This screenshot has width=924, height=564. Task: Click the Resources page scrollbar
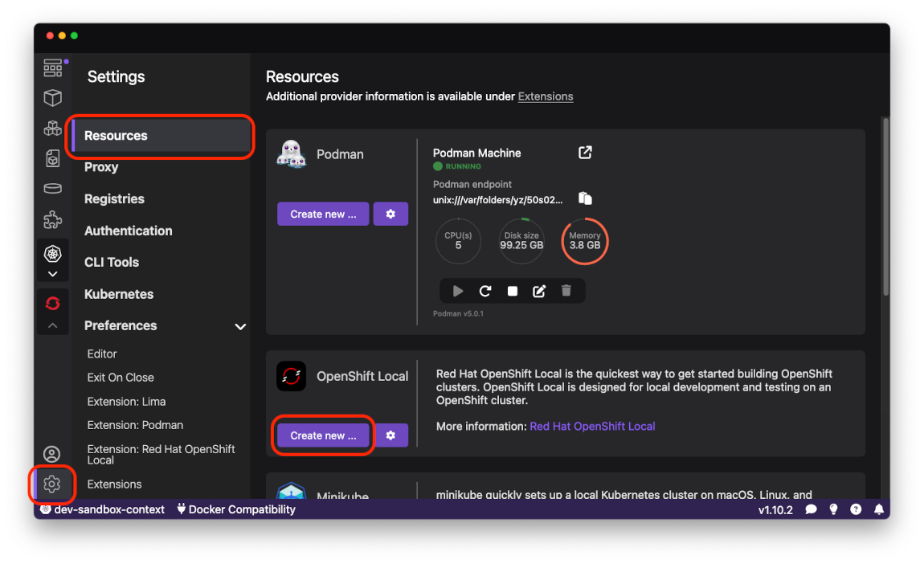click(x=885, y=206)
